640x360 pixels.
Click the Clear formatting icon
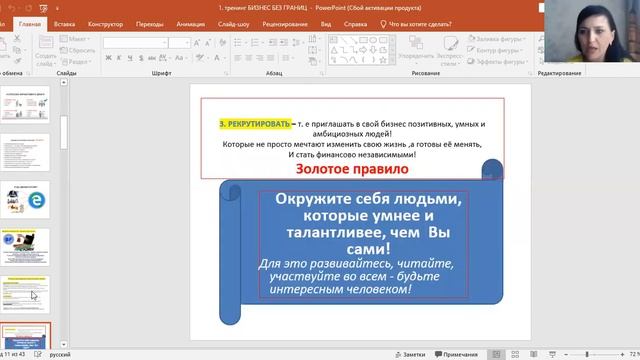222,42
